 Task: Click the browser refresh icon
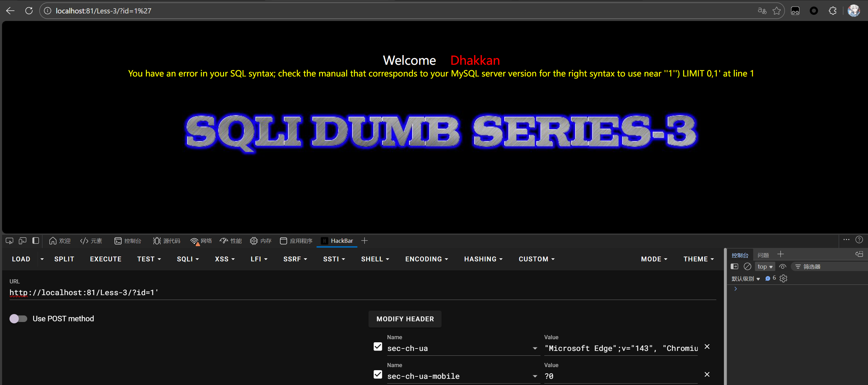click(29, 11)
